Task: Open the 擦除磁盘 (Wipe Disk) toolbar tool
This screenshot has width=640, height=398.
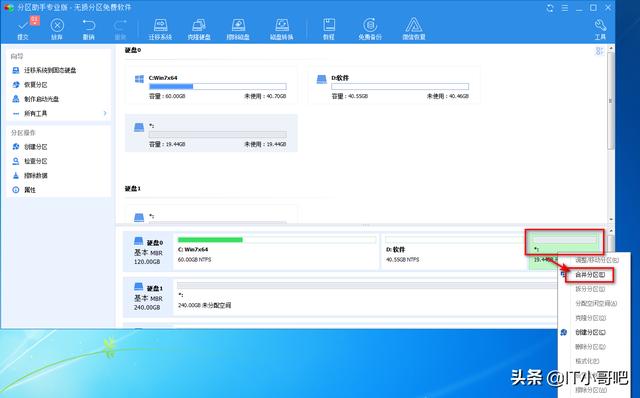Action: pyautogui.click(x=238, y=29)
